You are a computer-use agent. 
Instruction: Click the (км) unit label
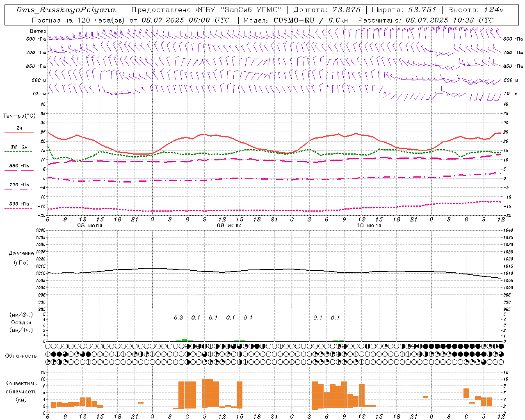[21, 399]
